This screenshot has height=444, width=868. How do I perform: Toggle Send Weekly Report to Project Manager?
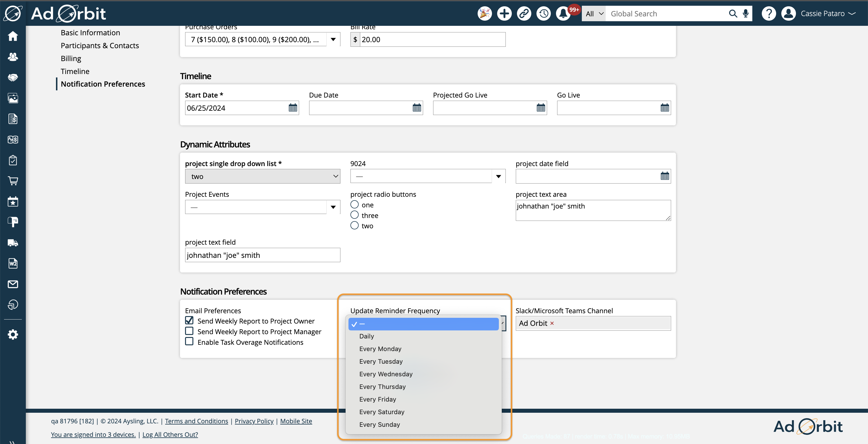189,331
